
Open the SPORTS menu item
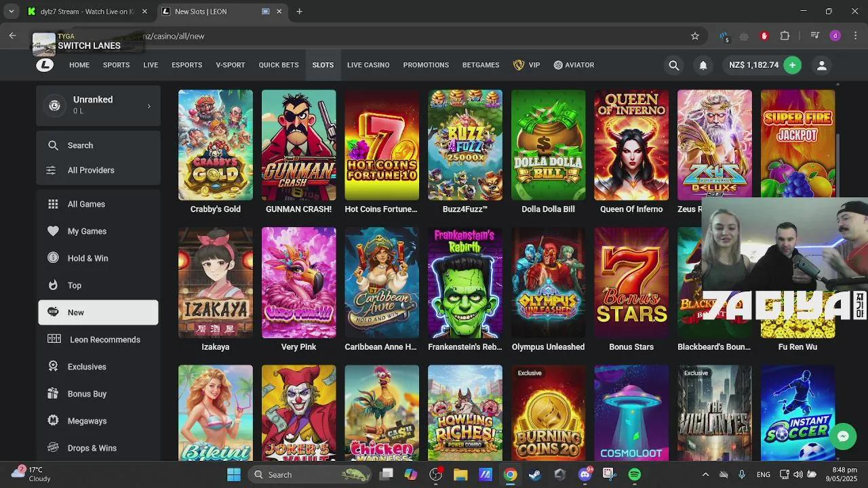[116, 65]
